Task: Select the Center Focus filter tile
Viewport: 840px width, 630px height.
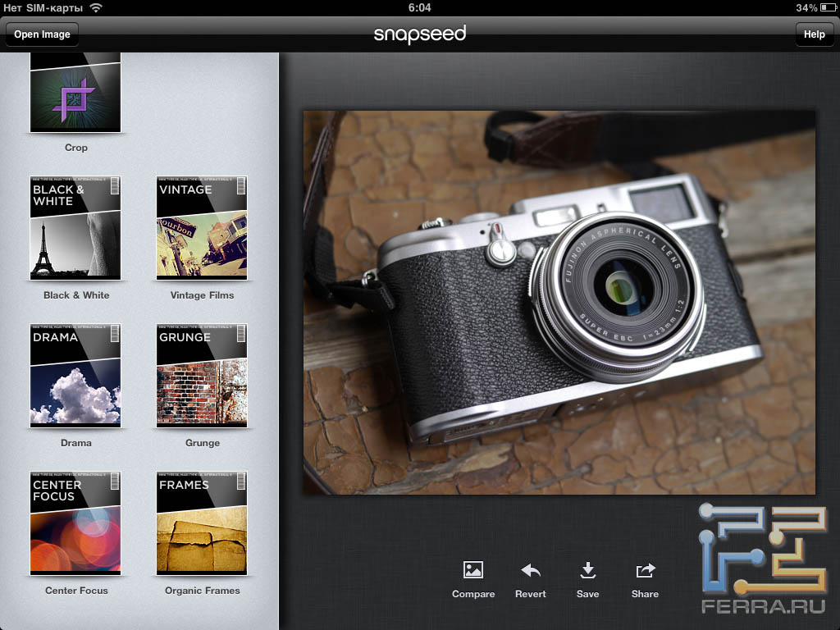Action: point(75,523)
